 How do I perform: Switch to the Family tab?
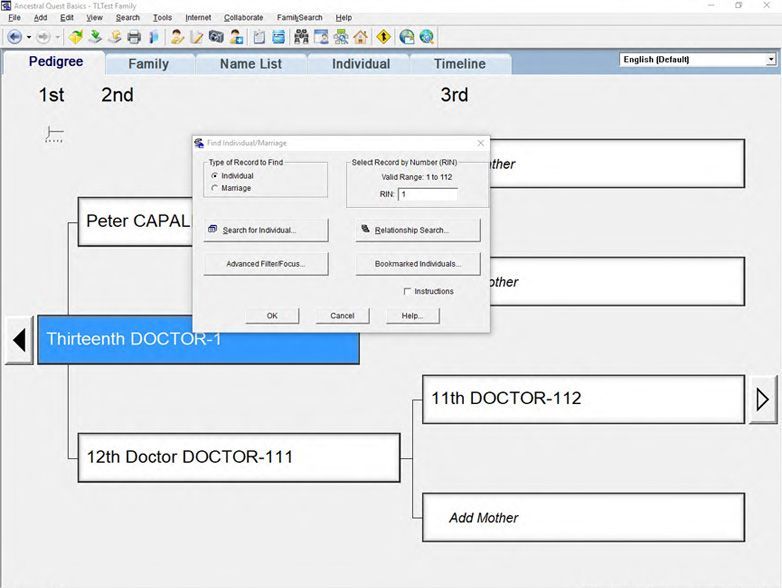point(149,64)
